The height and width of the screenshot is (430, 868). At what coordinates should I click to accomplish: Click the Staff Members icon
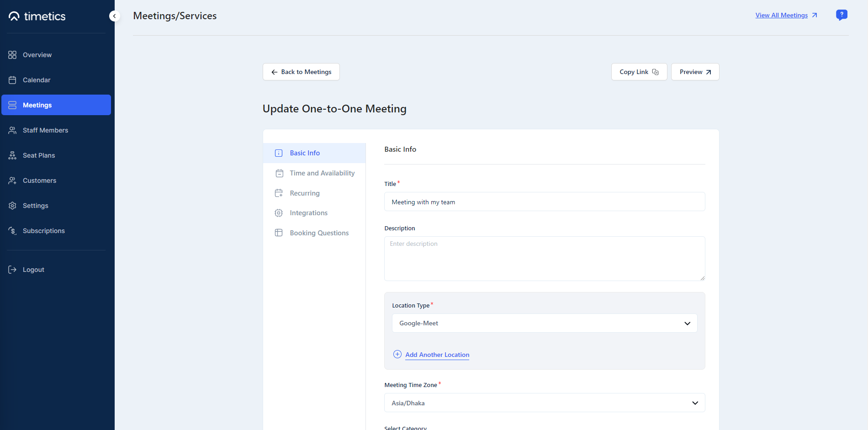12,130
